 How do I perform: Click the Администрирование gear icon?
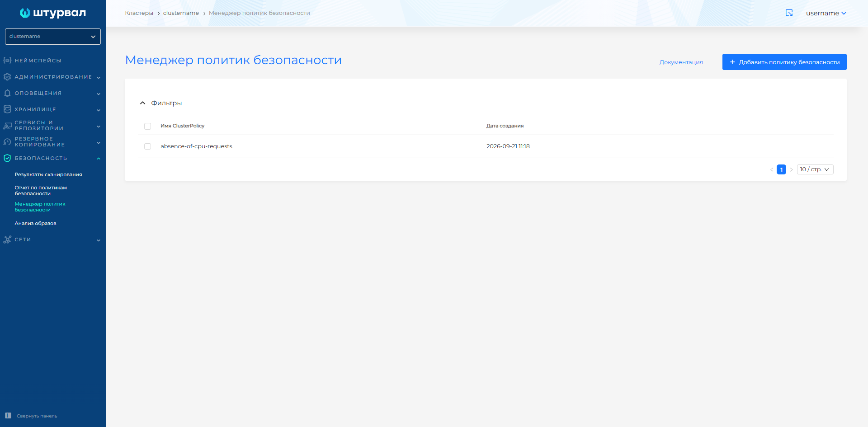click(7, 77)
